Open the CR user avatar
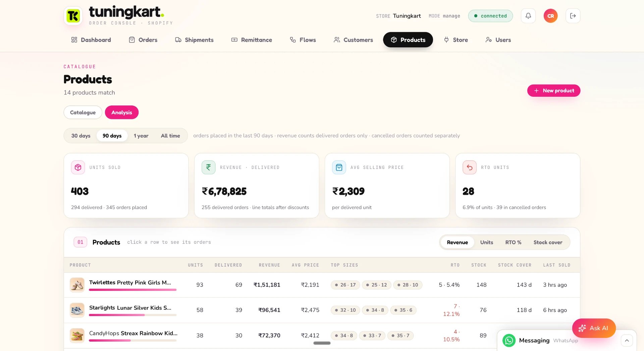 click(x=550, y=16)
